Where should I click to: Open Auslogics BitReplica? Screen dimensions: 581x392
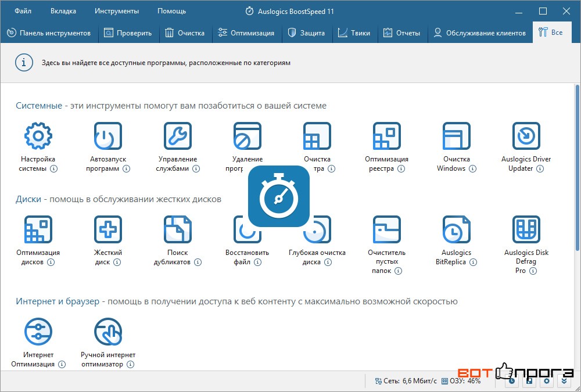click(x=457, y=229)
